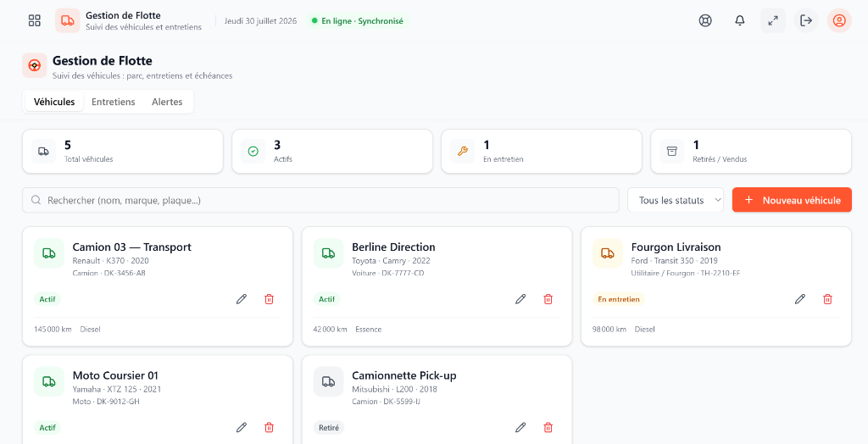868x444 pixels.
Task: Click the Moto · DK-9012-GH plate text
Action: coord(106,402)
